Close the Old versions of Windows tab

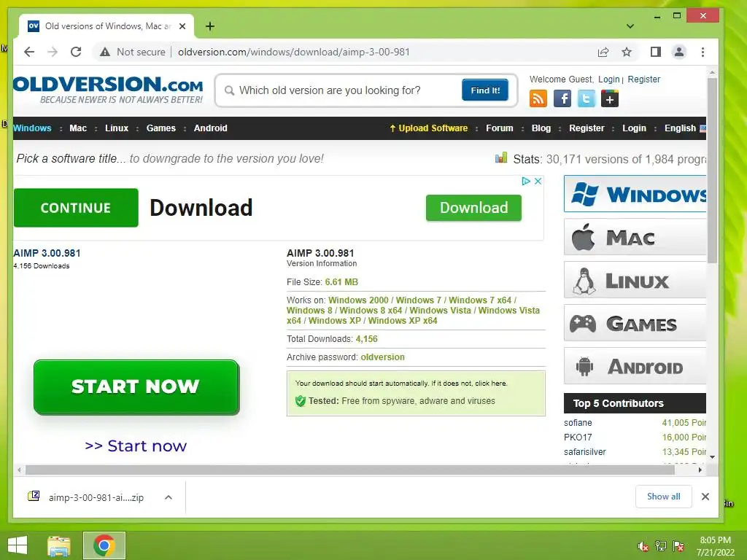[x=182, y=26]
